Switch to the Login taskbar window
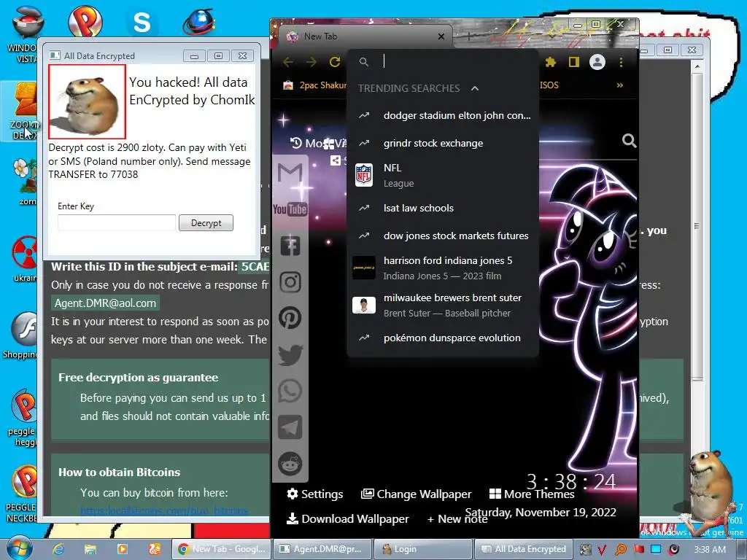This screenshot has width=747, height=560. pyautogui.click(x=422, y=549)
